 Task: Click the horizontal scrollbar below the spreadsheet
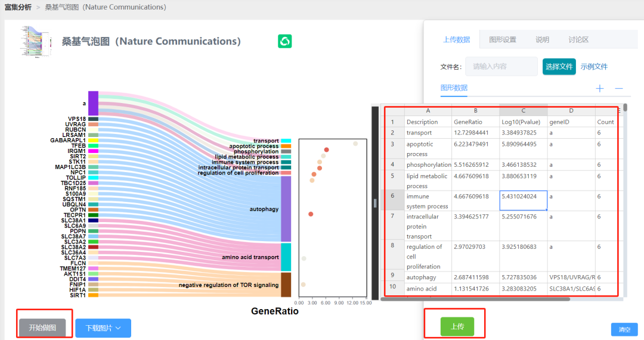(475, 299)
